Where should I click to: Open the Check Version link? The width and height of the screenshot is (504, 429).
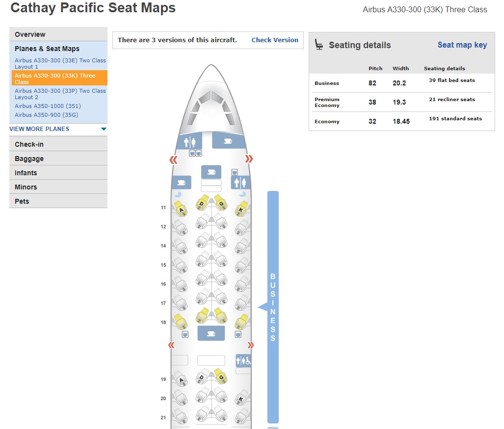pyautogui.click(x=275, y=40)
